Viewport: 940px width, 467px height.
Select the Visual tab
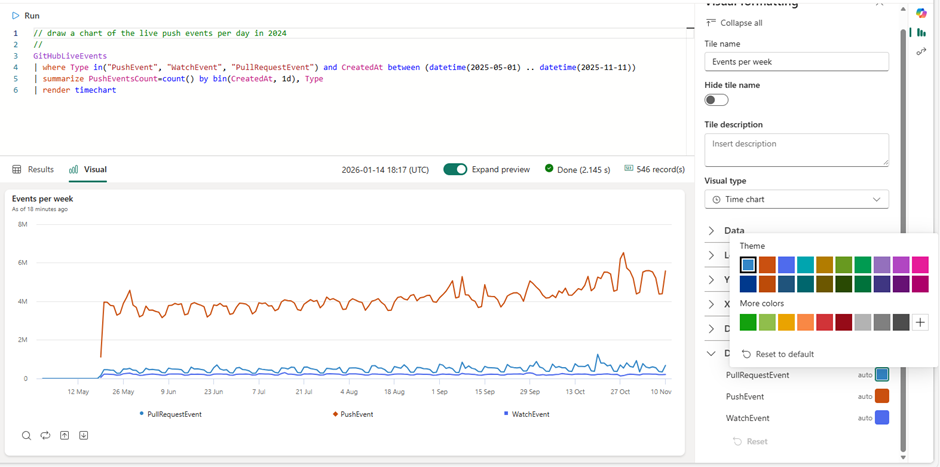click(88, 170)
